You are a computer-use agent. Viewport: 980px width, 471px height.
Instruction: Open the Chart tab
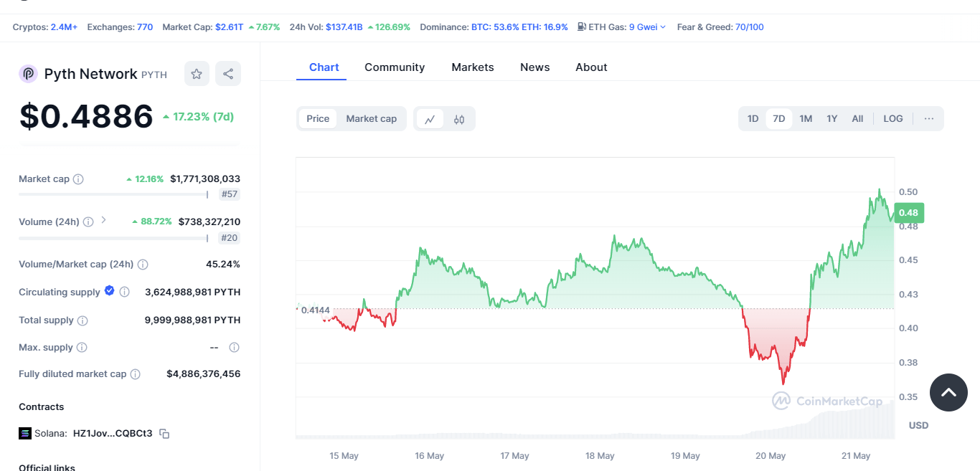[324, 67]
